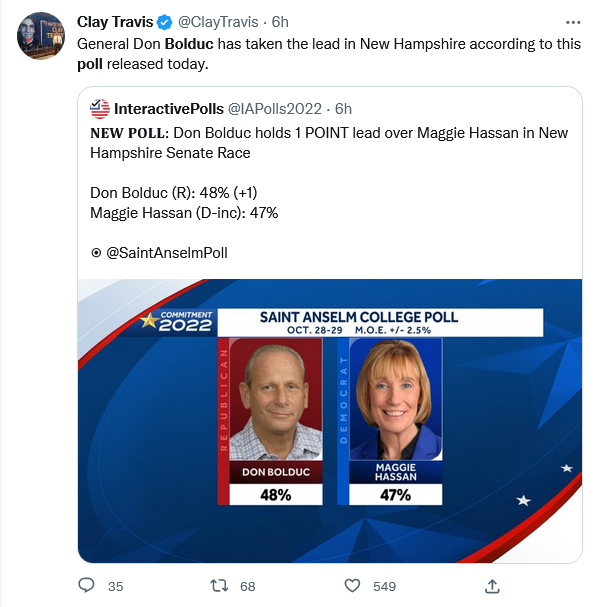Open the three-dot more options menu
Viewport: 598px width, 607px height.
[x=573, y=22]
